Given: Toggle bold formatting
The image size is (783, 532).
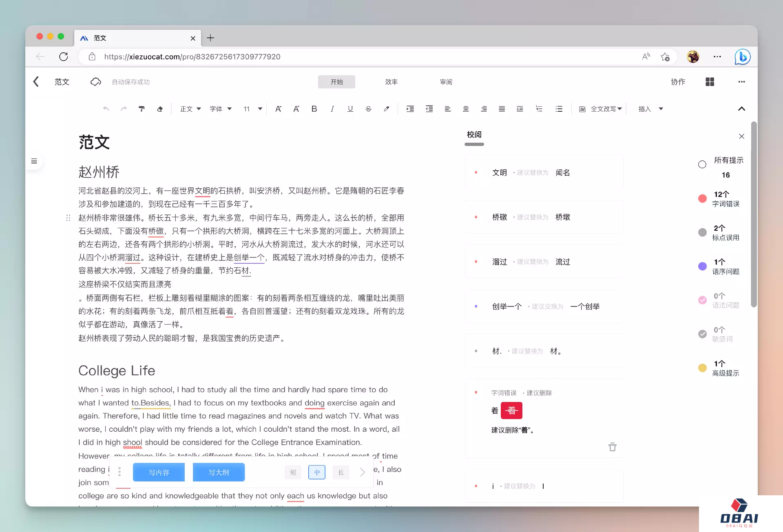Looking at the screenshot, I should pos(314,109).
